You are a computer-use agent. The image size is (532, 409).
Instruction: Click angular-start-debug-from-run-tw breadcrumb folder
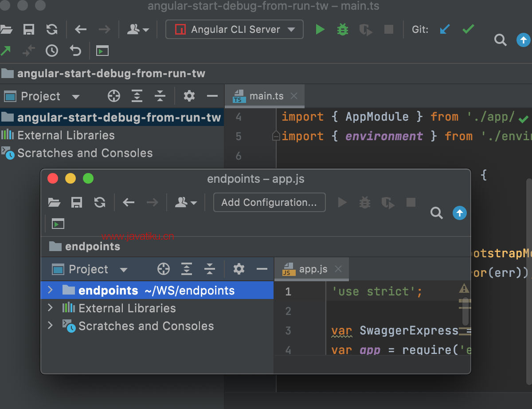point(103,74)
